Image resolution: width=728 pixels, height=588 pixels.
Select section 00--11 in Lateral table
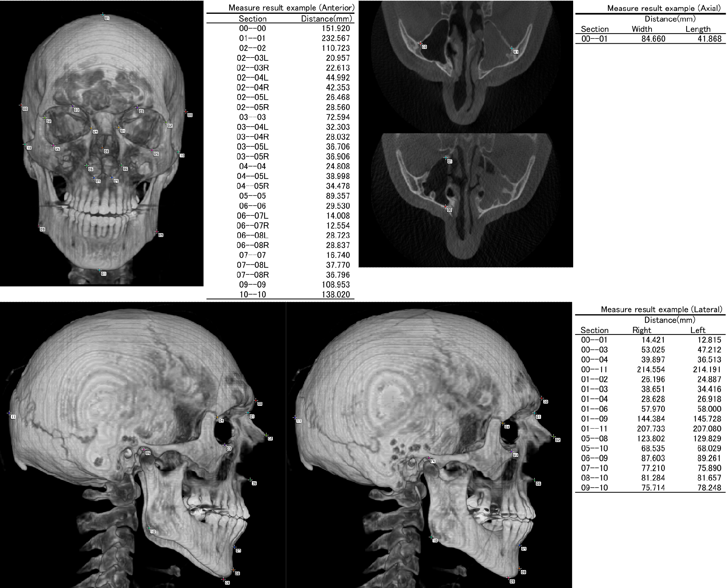pyautogui.click(x=594, y=370)
